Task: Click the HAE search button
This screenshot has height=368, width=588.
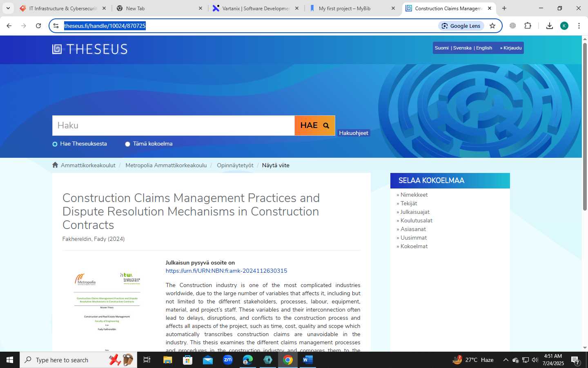Action: pyautogui.click(x=315, y=126)
